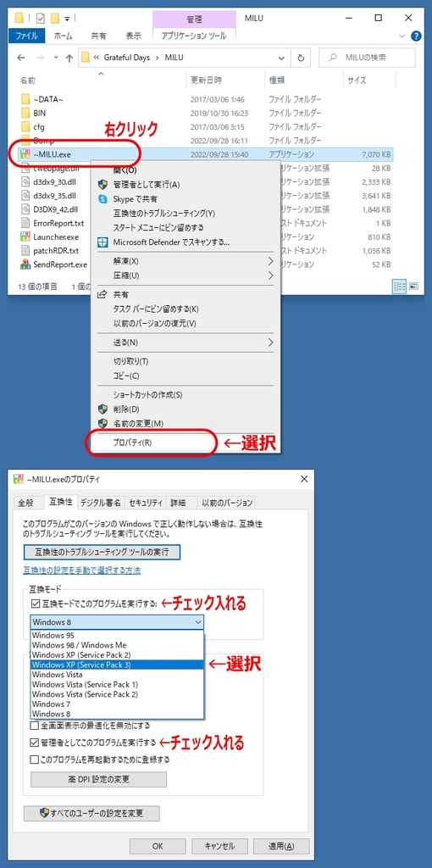Select the Launcher.exe file icon

point(25,236)
